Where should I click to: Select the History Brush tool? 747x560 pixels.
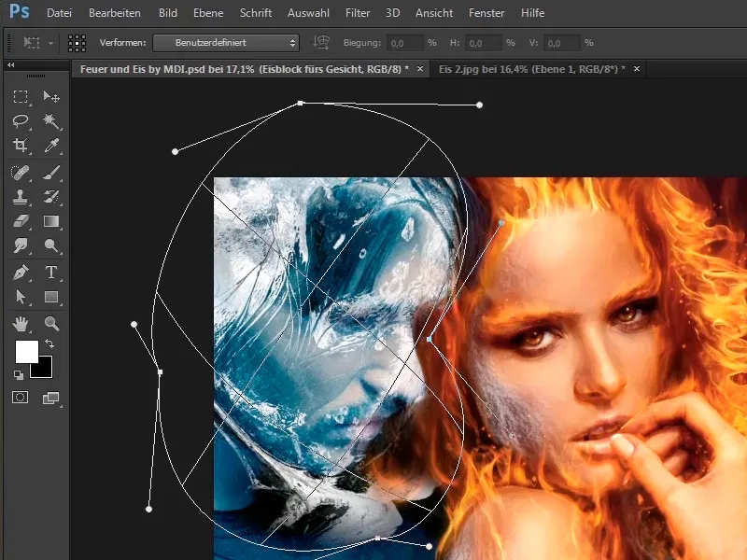click(51, 197)
